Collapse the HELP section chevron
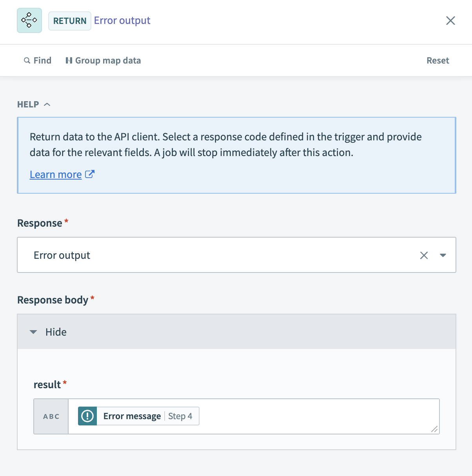472x476 pixels. coord(47,104)
